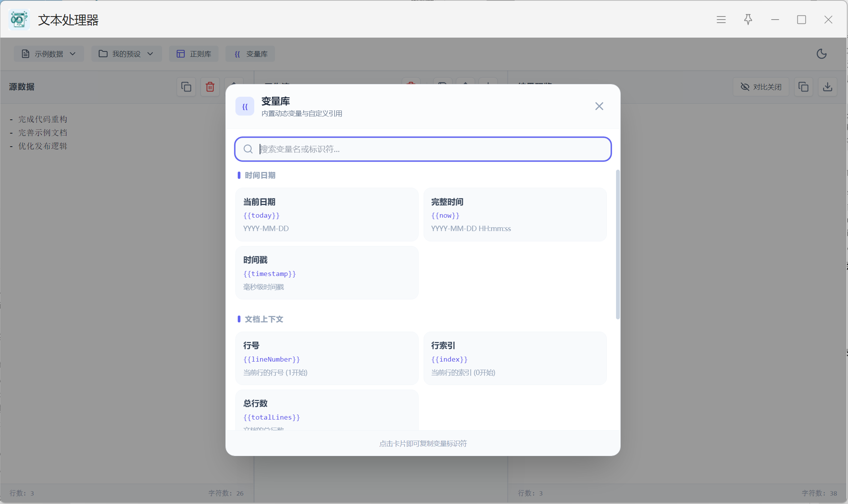Expand the 我的预设 dropdown

pyautogui.click(x=126, y=54)
